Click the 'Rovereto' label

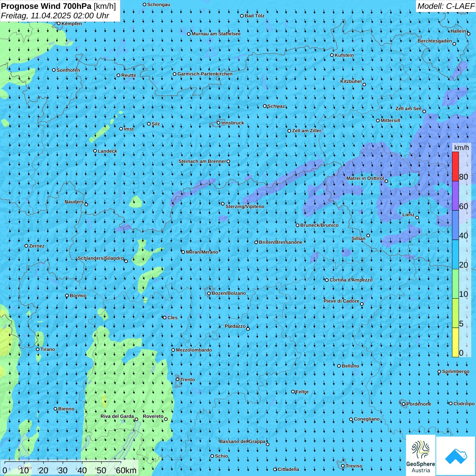pyautogui.click(x=153, y=416)
